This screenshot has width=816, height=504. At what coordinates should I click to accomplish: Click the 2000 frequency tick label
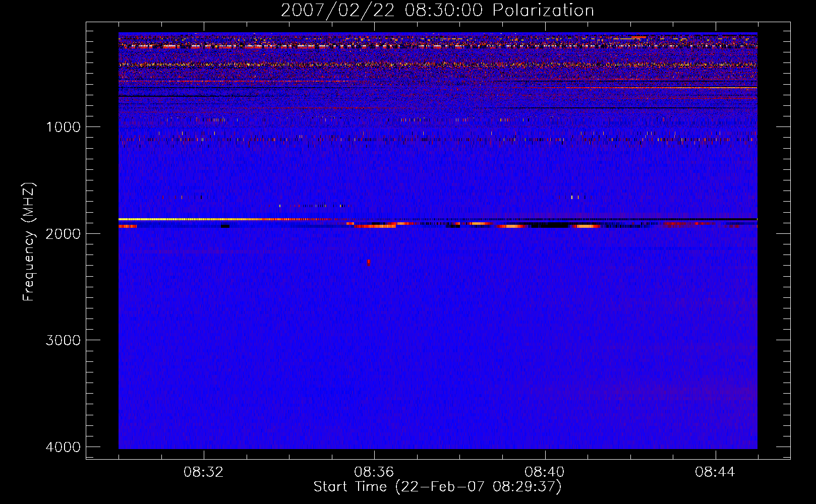63,233
